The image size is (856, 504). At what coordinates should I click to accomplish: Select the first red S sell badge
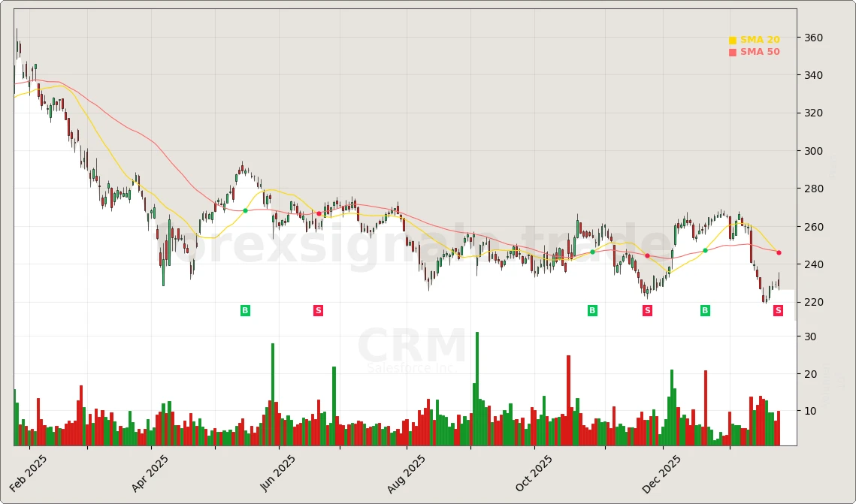click(x=318, y=309)
